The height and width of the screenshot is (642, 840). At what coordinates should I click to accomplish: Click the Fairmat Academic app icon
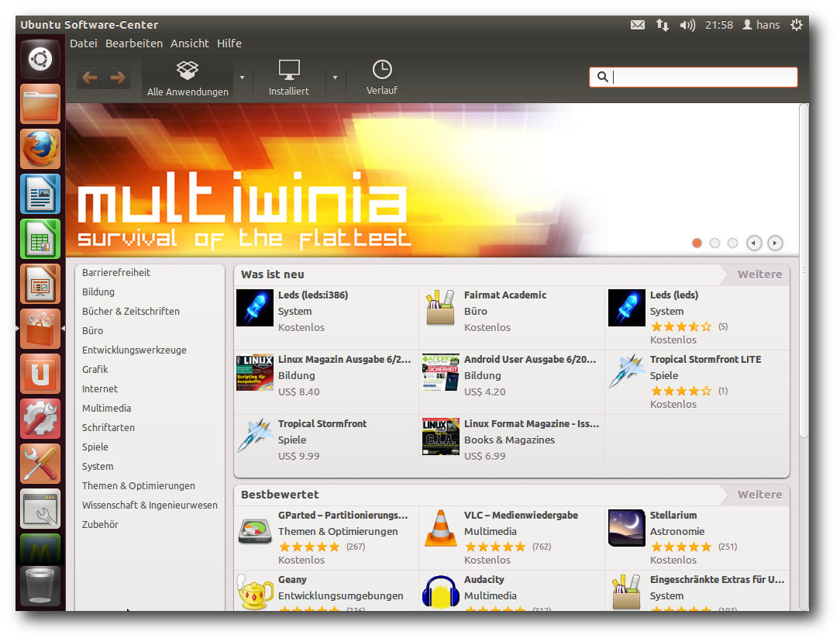pyautogui.click(x=441, y=308)
